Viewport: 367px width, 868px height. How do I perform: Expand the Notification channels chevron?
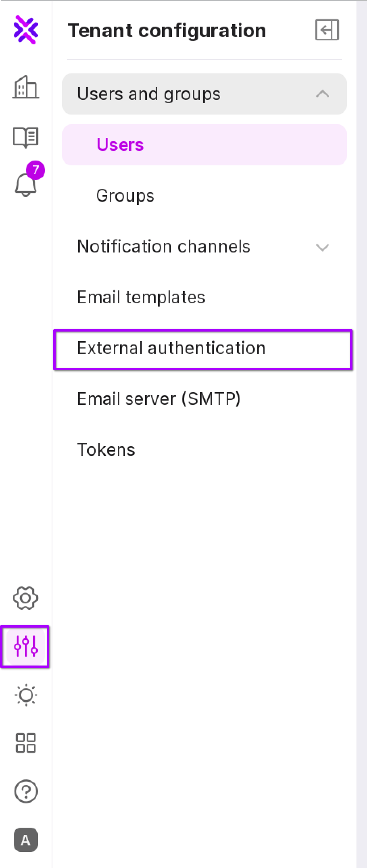click(x=323, y=247)
